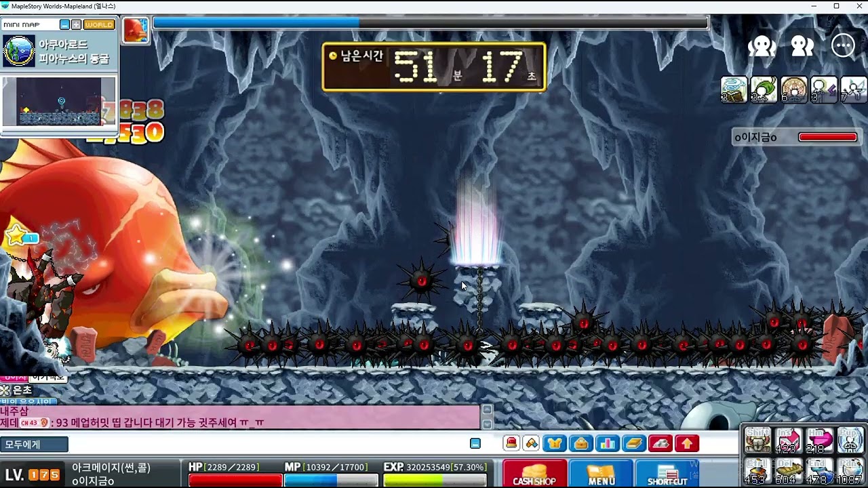Use the Shift quick slot skill

pos(757,440)
